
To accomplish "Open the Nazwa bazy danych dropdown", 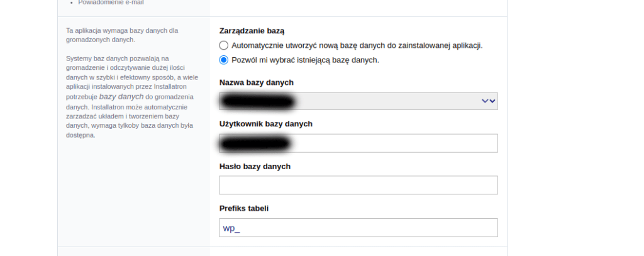I will 358,101.
